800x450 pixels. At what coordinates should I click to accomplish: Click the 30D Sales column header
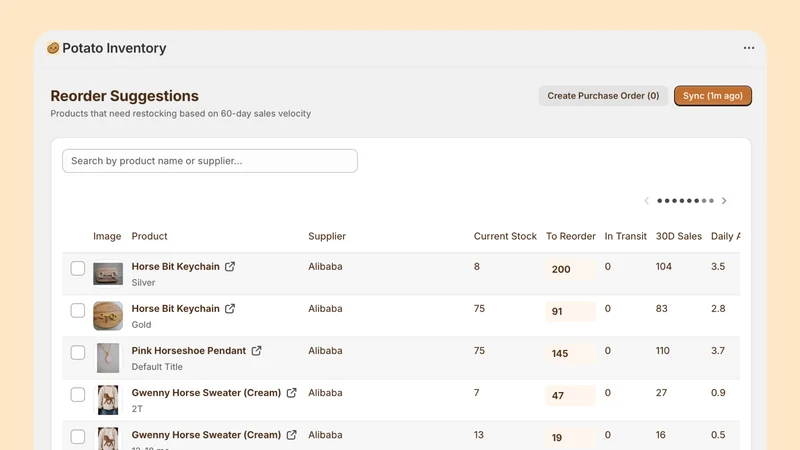point(679,236)
